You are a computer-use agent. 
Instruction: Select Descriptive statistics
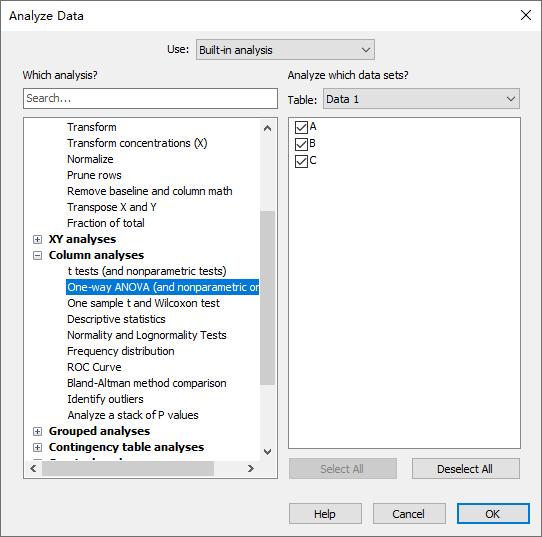pyautogui.click(x=116, y=319)
